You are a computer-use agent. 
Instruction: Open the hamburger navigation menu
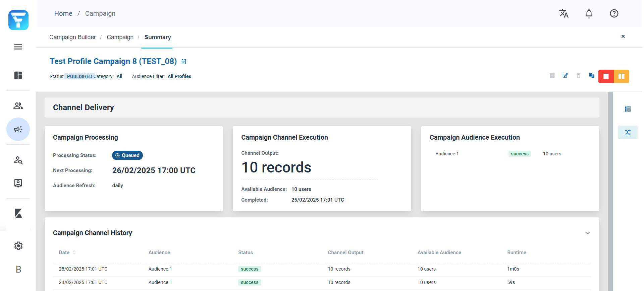click(x=18, y=47)
